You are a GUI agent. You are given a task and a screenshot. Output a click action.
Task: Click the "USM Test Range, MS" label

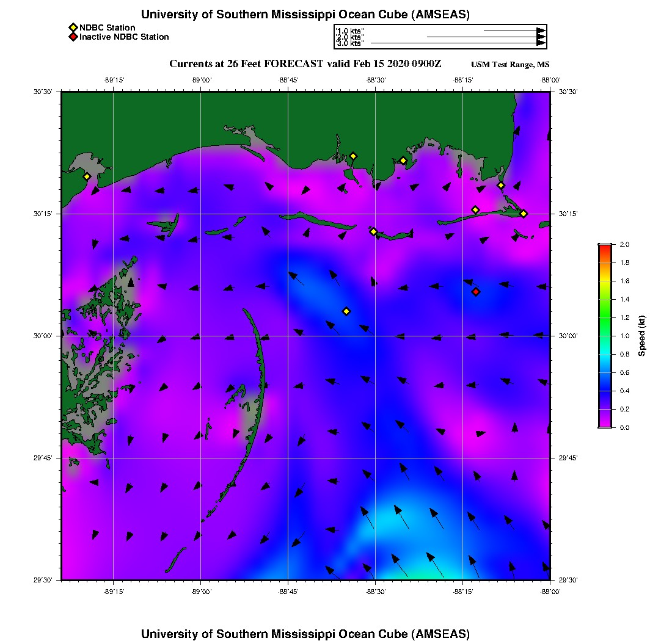(x=510, y=65)
